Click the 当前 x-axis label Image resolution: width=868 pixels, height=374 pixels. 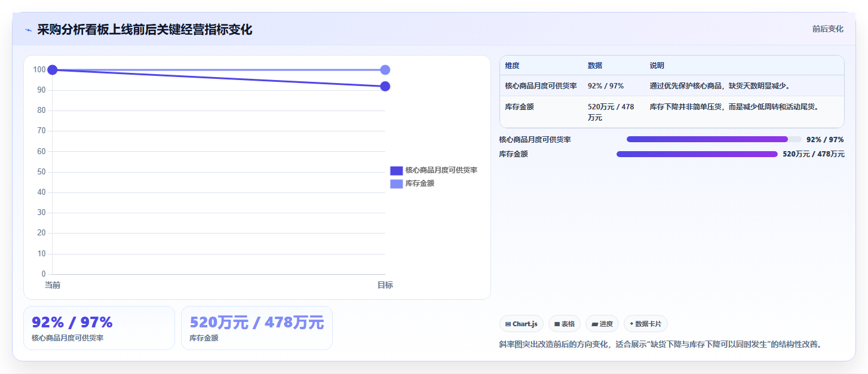[x=53, y=286]
